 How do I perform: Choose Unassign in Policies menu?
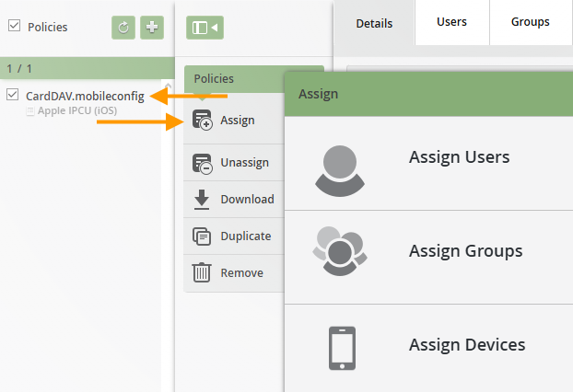pos(234,163)
